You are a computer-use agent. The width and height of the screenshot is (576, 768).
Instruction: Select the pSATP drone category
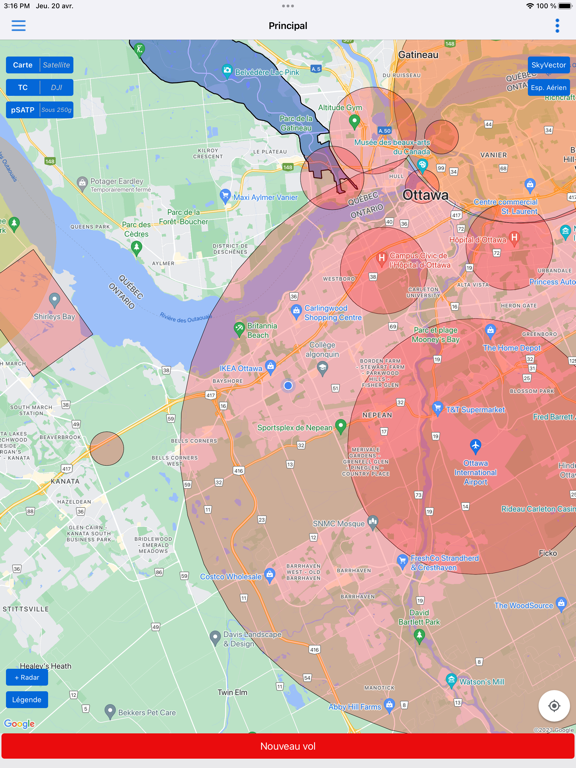[x=23, y=110]
